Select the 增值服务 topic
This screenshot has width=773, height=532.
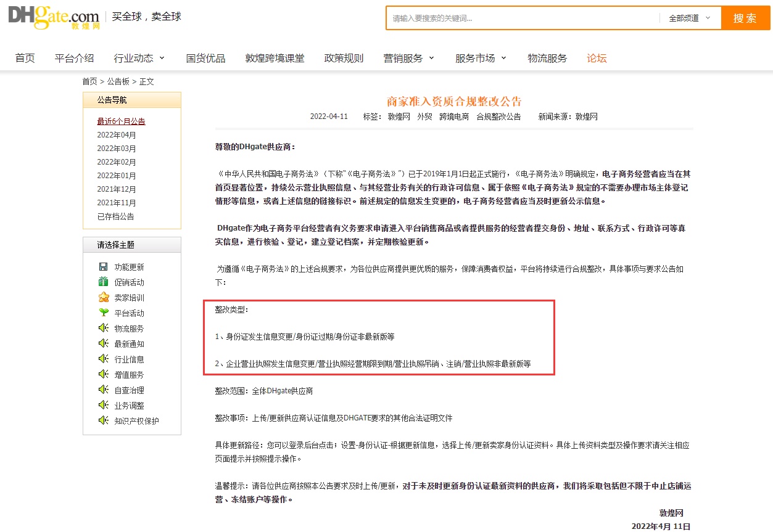pyautogui.click(x=130, y=375)
